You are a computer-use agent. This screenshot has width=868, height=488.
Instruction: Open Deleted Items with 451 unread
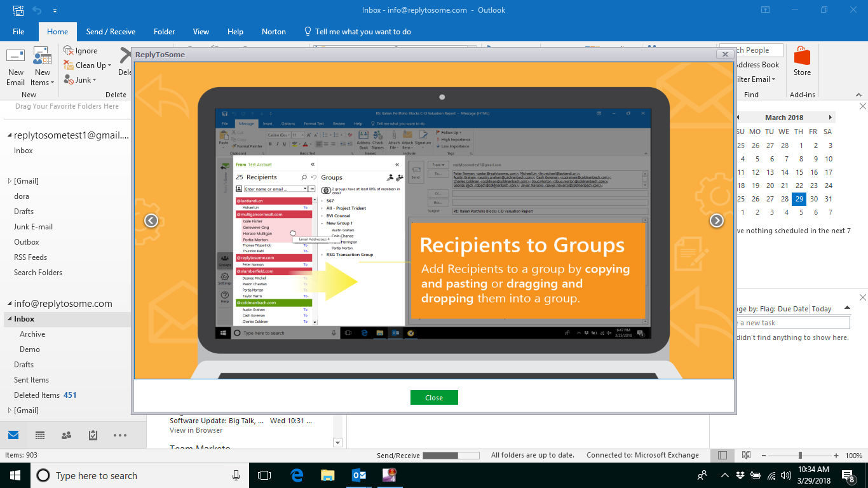coord(45,395)
